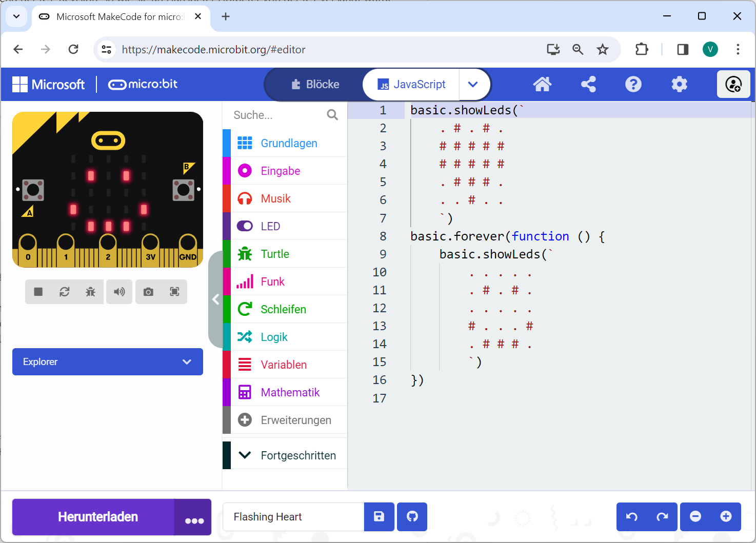Share the project
Image resolution: width=756 pixels, height=543 pixels.
[588, 84]
